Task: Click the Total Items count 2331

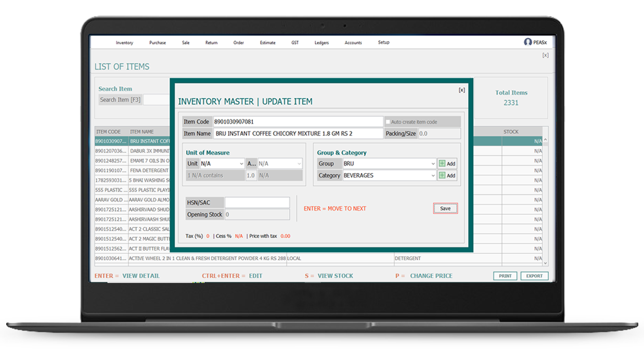Action: click(511, 103)
